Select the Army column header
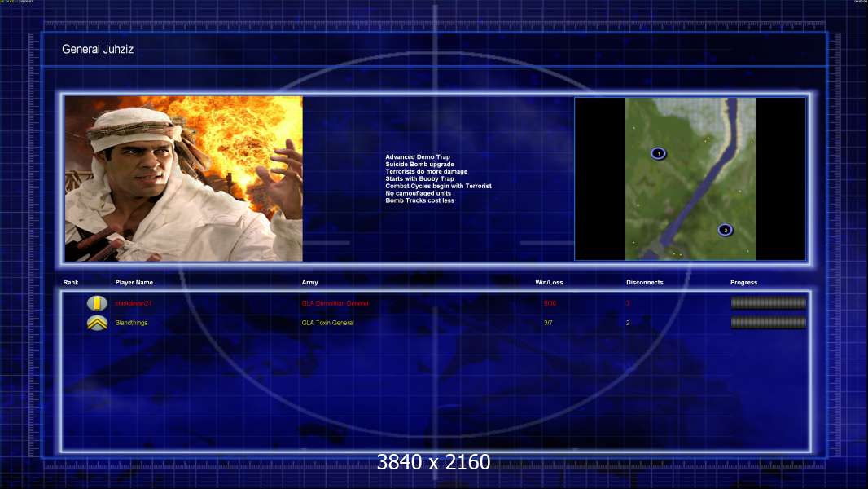 click(309, 283)
